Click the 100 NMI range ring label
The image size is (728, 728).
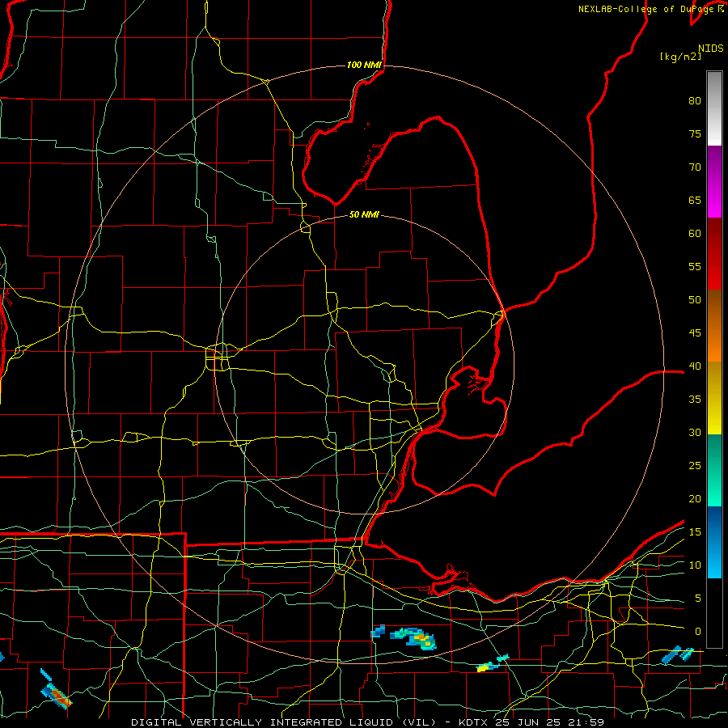[x=364, y=65]
